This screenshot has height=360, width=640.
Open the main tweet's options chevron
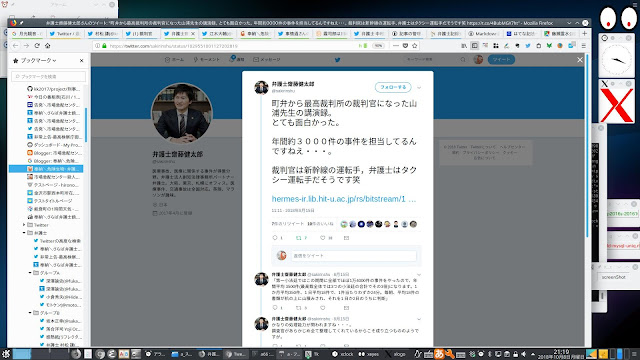[x=419, y=87]
